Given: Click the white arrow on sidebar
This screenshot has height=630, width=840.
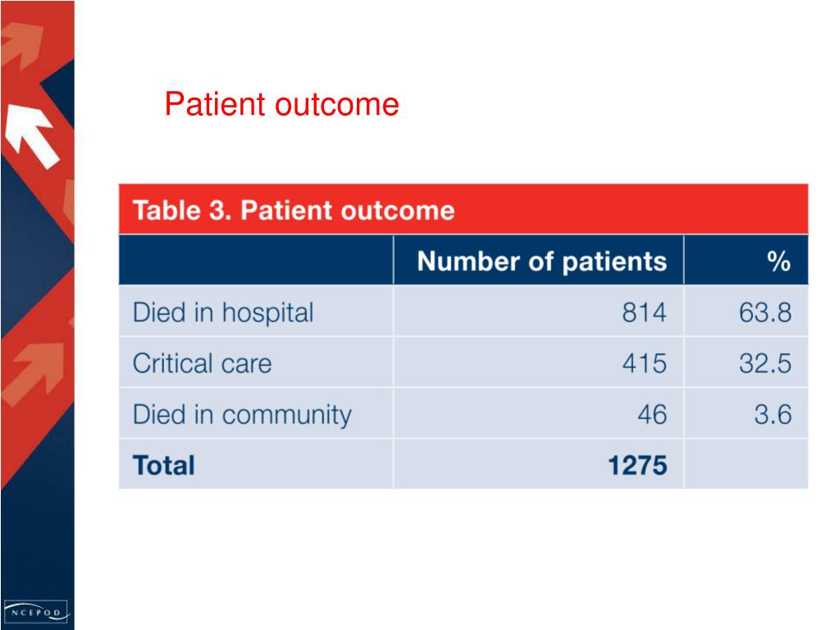Looking at the screenshot, I should coord(31,135).
